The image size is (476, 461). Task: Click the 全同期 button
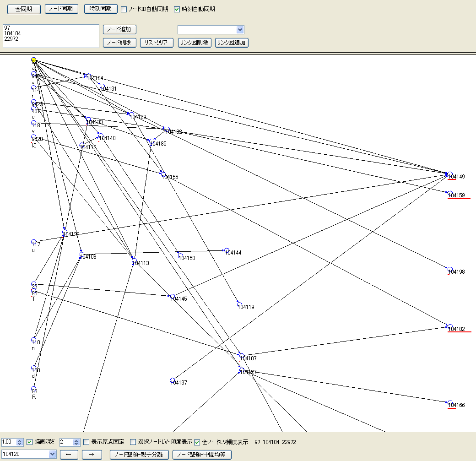24,9
